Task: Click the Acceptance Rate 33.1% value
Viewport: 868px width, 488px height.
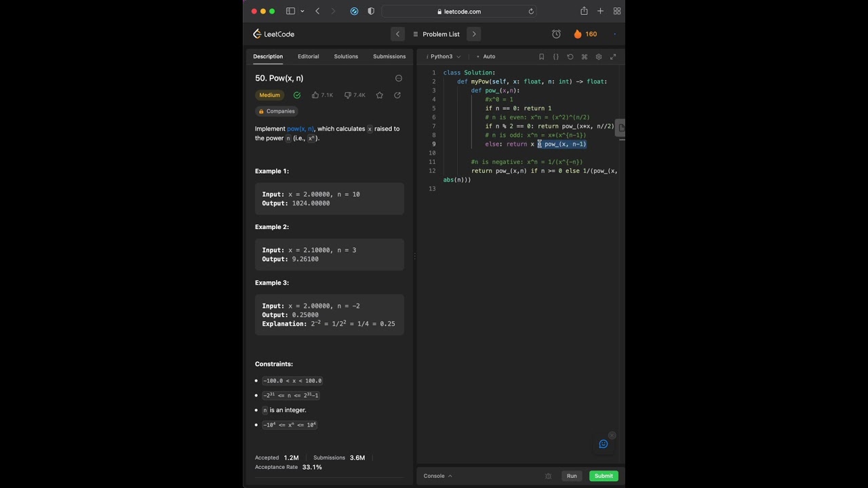Action: [312, 467]
